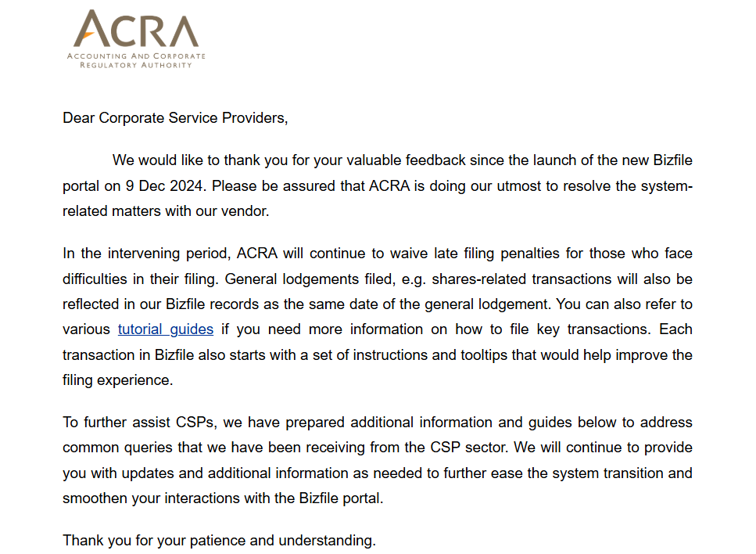Screen dimensions: 756x554
Task: Click the word "vendor" ending the first paragraph
Action: tap(246, 211)
